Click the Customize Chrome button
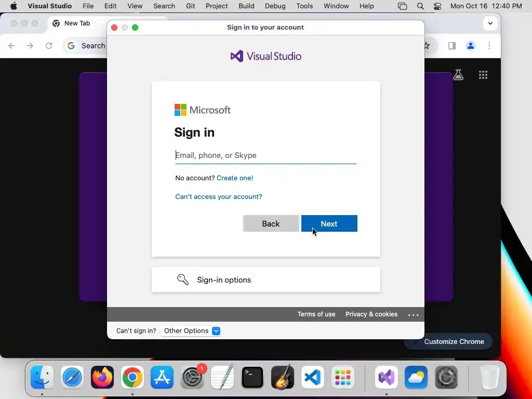The image size is (532, 399). coord(448,342)
